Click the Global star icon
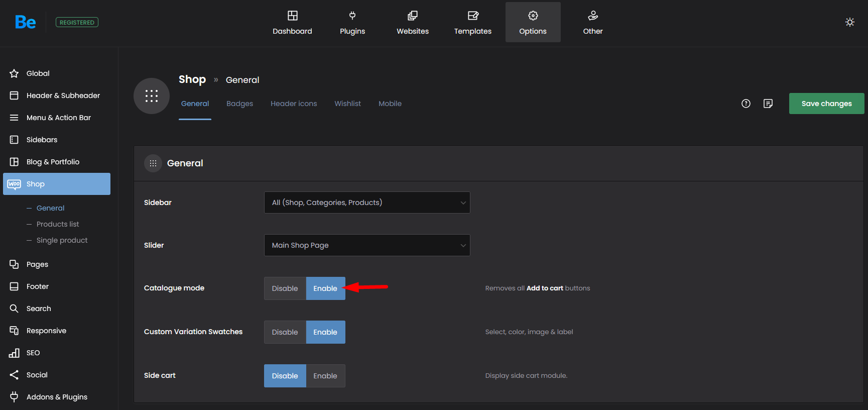 pos(14,73)
